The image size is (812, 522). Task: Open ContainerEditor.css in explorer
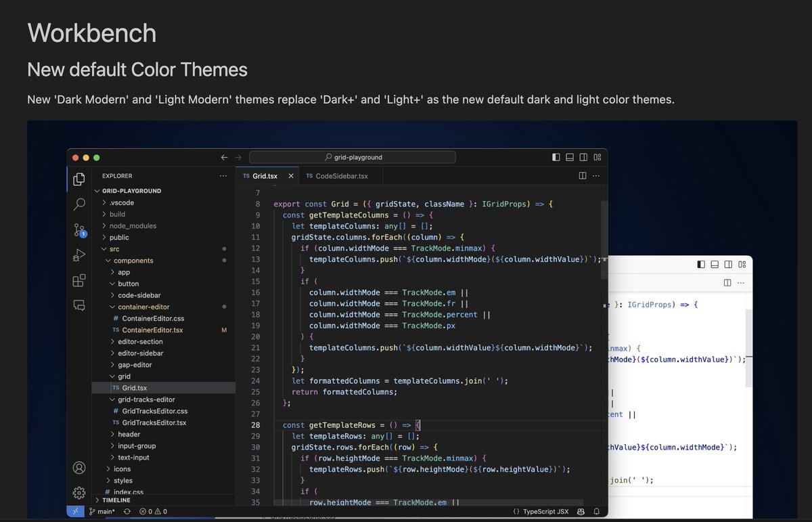coord(163,318)
